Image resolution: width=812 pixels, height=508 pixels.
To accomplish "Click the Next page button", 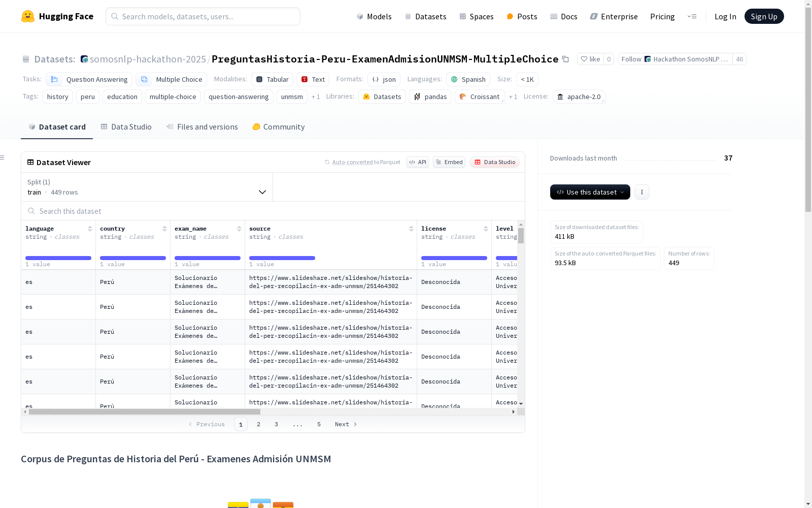I will (346, 424).
